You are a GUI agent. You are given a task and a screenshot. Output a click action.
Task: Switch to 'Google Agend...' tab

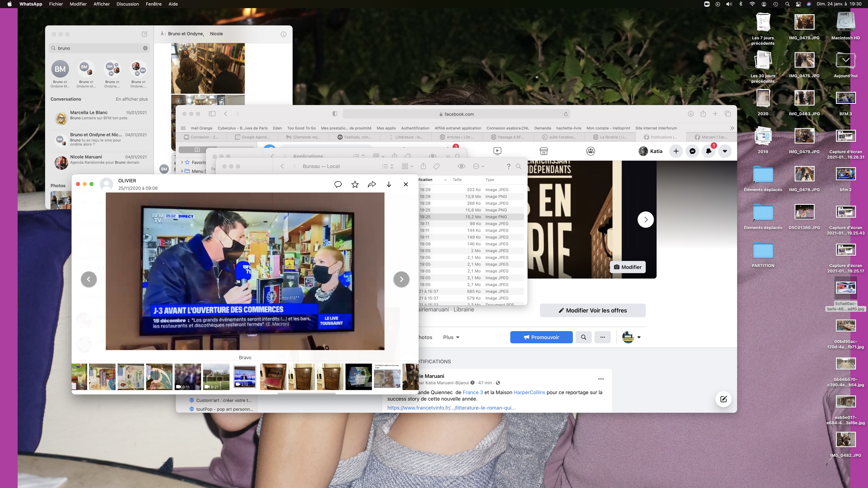point(252,137)
